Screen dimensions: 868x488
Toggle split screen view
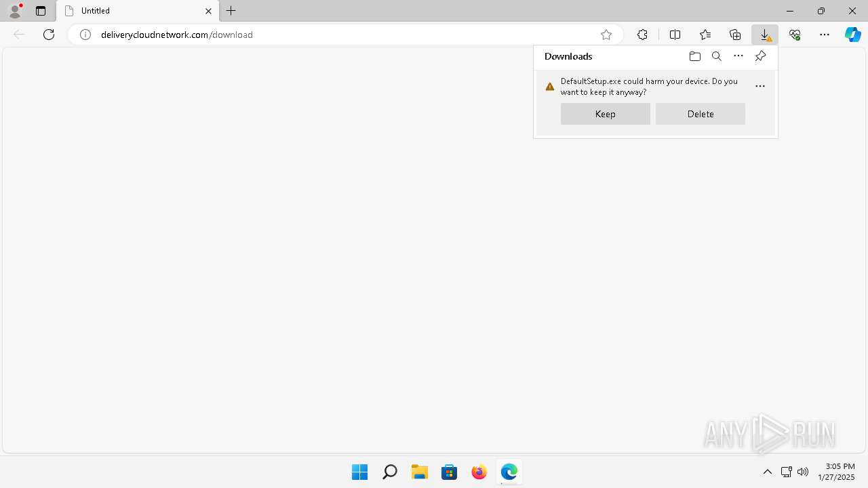pyautogui.click(x=675, y=35)
